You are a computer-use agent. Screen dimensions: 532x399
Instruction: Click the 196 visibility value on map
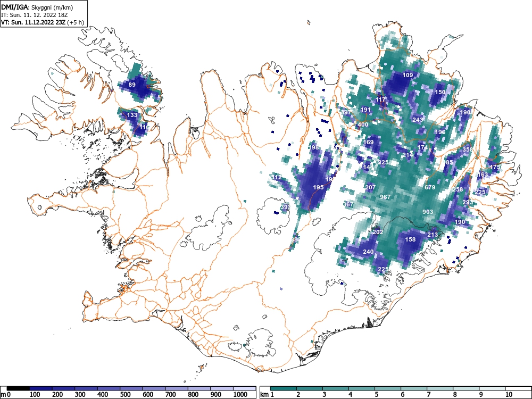coord(440,132)
